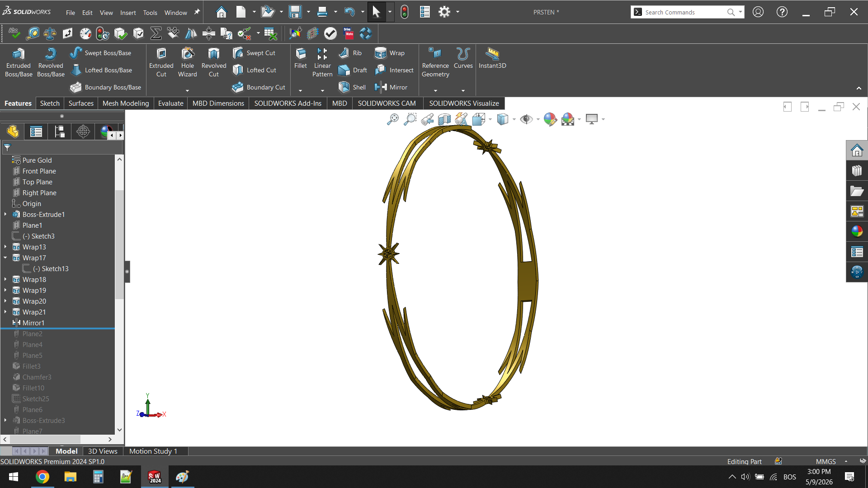Image resolution: width=868 pixels, height=488 pixels.
Task: Open the PropertyManager panel tab
Action: [x=36, y=131]
